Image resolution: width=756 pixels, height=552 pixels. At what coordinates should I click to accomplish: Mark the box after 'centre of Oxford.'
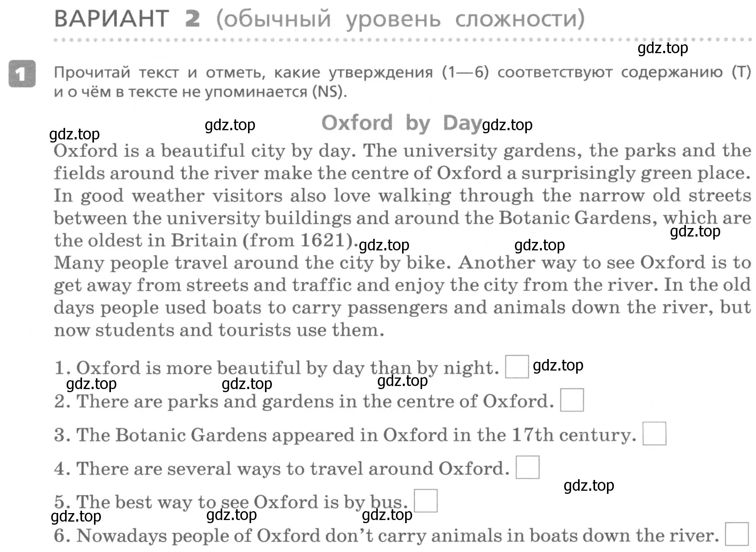(572, 400)
